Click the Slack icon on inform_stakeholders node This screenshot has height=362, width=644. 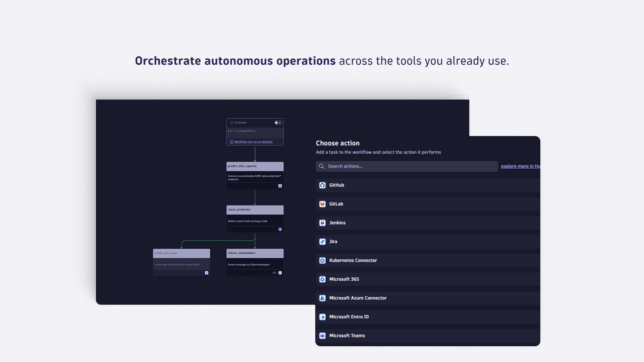[280, 273]
